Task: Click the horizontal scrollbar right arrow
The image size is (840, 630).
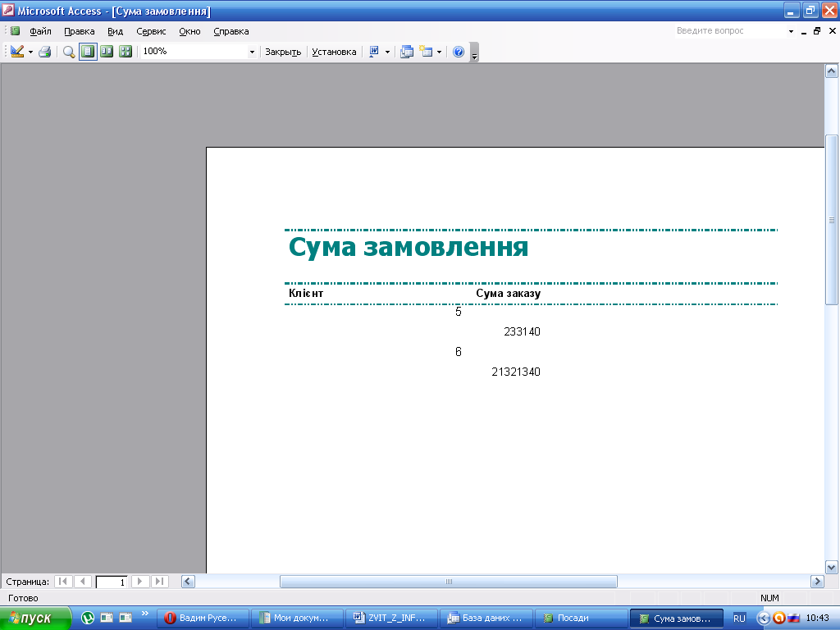Action: pos(817,582)
